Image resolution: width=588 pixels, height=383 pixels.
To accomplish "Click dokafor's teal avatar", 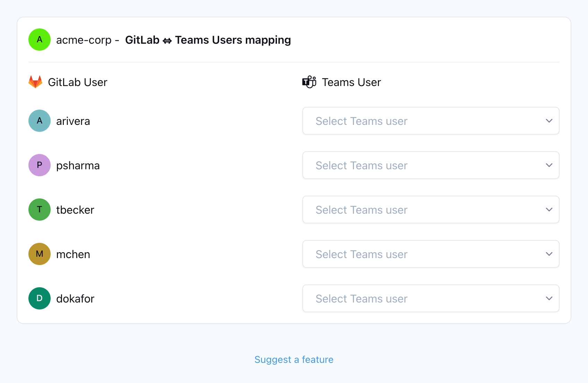I will 40,298.
